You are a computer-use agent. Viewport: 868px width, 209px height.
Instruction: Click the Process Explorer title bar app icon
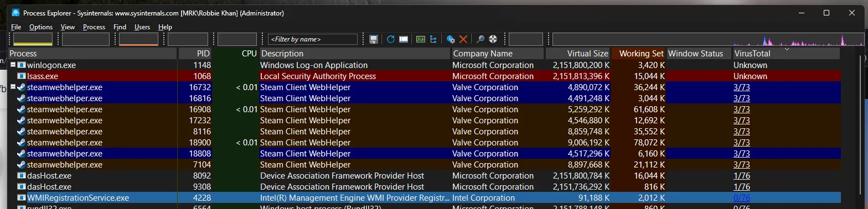tap(15, 13)
